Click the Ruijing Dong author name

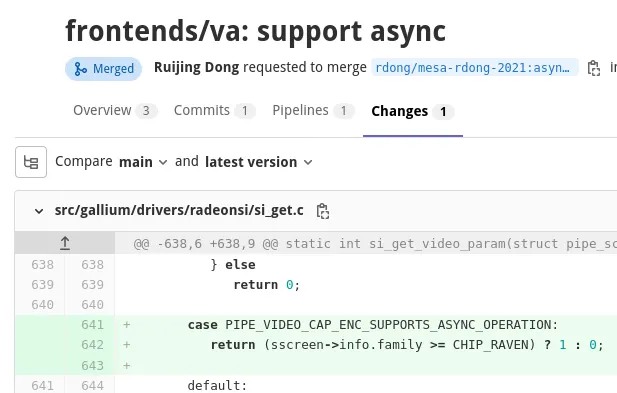(x=196, y=67)
